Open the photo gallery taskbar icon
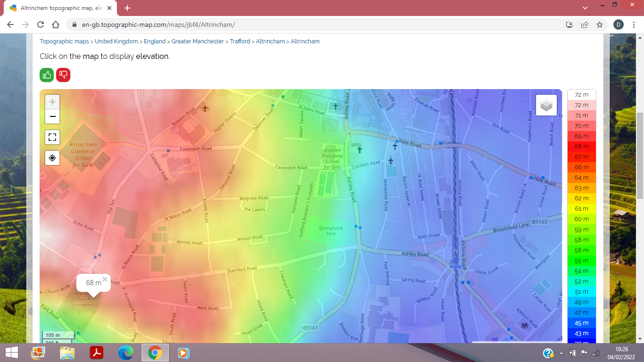The height and width of the screenshot is (362, 644). click(38, 353)
